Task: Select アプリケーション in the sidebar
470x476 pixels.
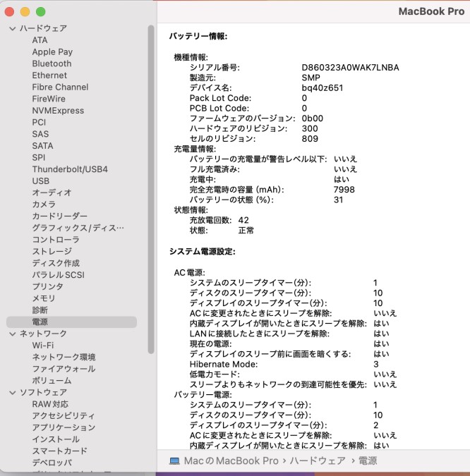Action: pyautogui.click(x=64, y=428)
